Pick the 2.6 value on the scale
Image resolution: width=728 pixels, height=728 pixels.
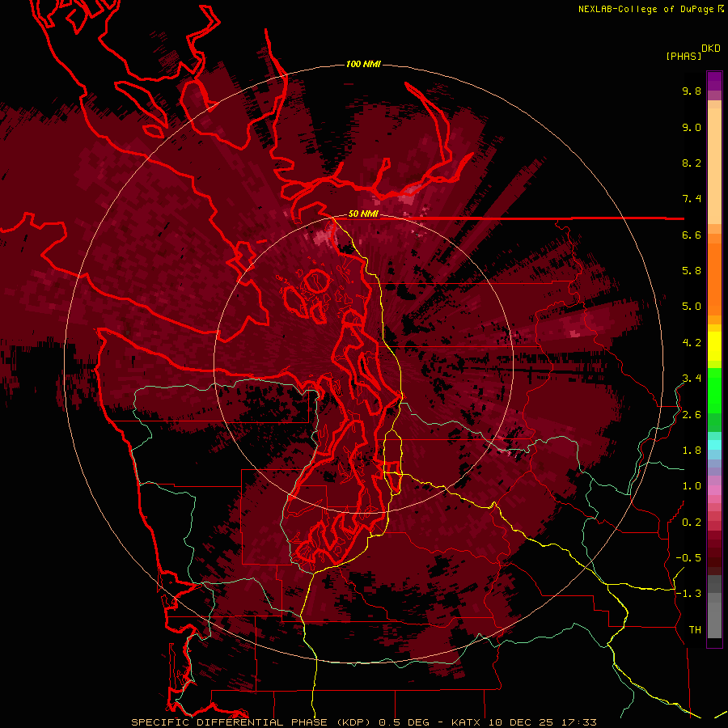692,415
